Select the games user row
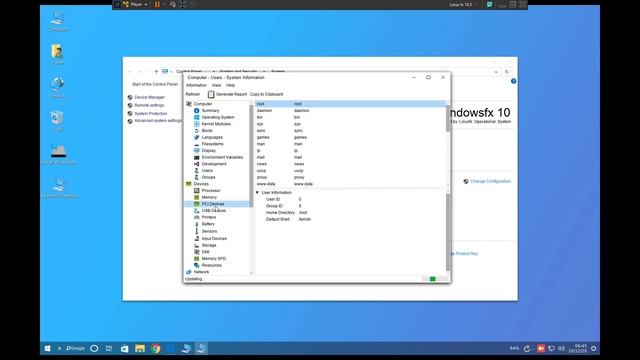This screenshot has height=360, width=640. pos(350,137)
